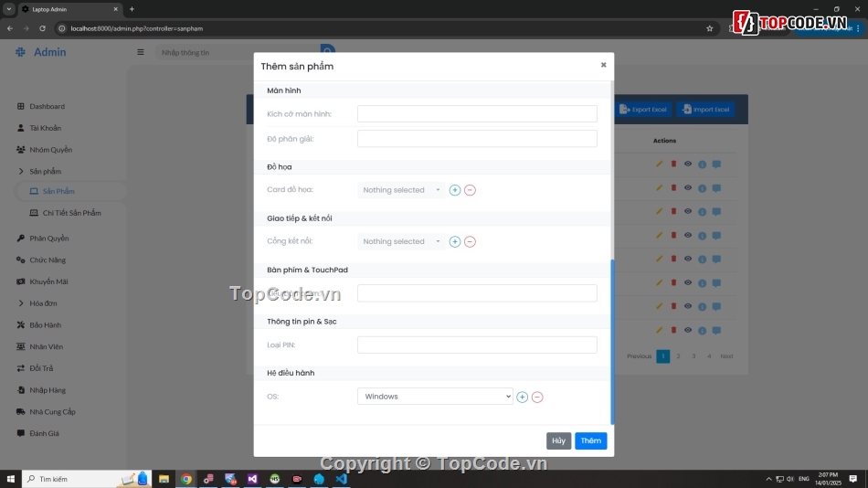Screen dimensions: 868x488
Task: Click the last row's pencil edit icon
Action: (660, 330)
